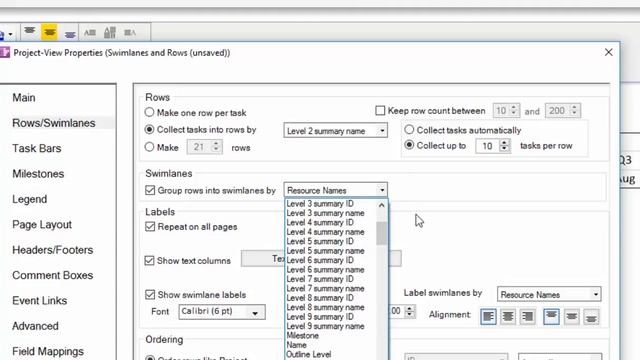Select the Make rows radio option
This screenshot has width=640, height=360.
pyautogui.click(x=149, y=147)
